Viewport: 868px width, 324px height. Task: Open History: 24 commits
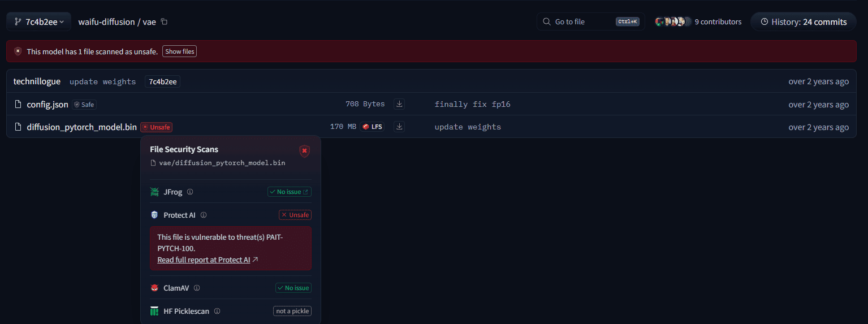(x=803, y=21)
